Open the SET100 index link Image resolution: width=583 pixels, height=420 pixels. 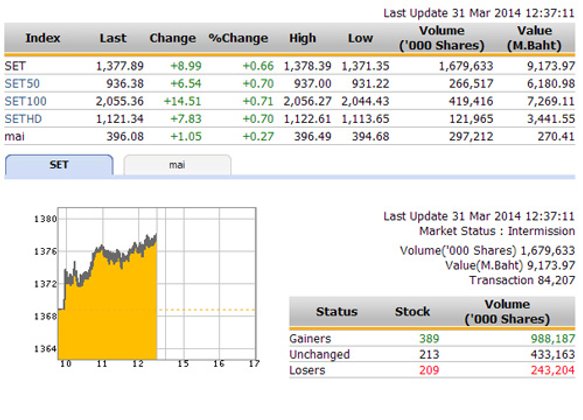(25, 101)
